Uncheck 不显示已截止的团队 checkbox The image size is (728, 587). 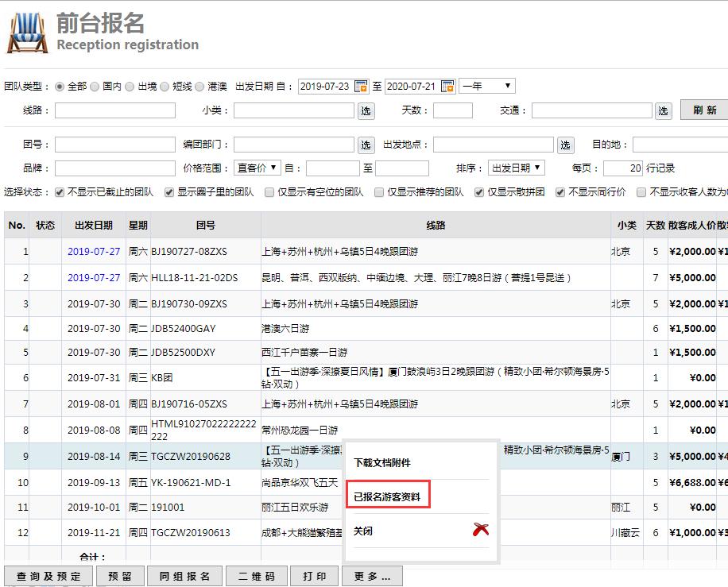point(59,192)
